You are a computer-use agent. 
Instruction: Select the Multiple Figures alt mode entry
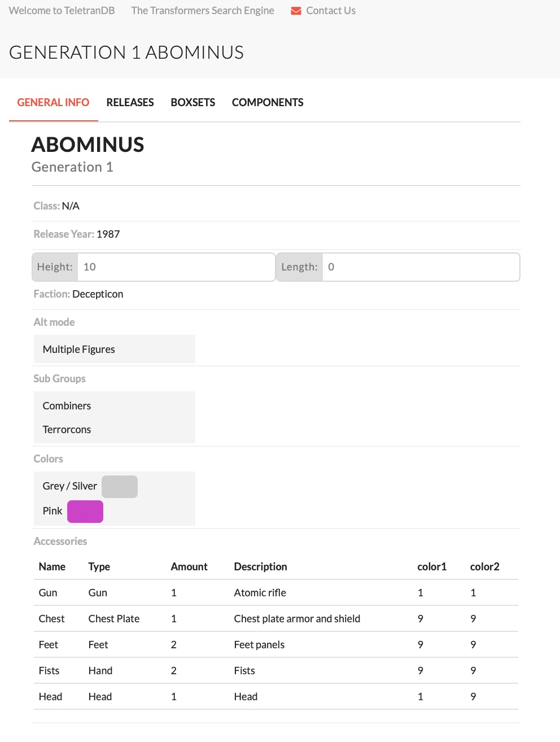(79, 350)
